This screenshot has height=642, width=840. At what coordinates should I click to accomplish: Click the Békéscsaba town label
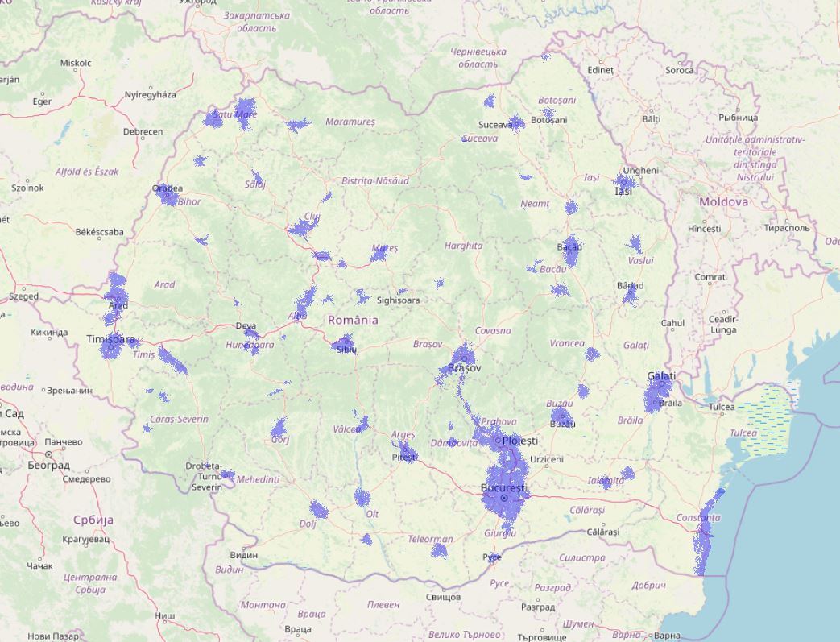point(100,232)
